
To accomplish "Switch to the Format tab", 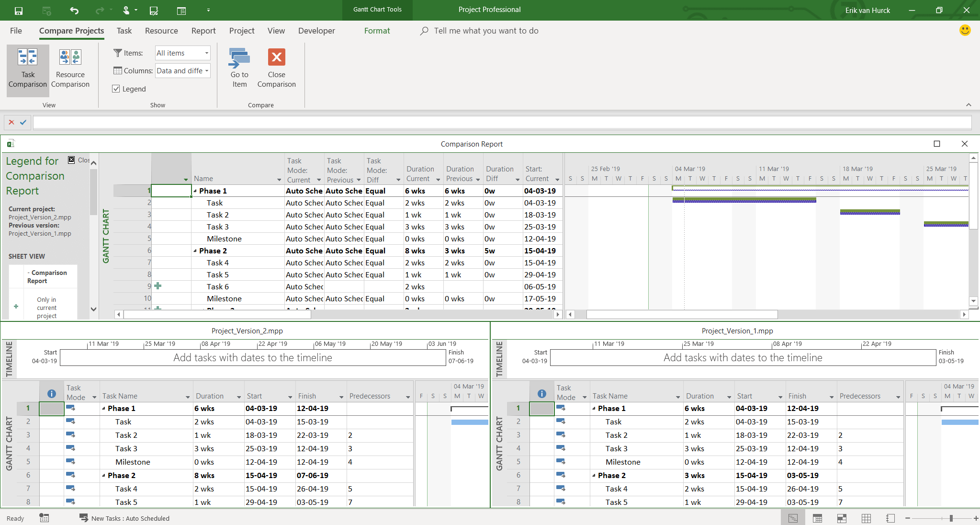I will click(377, 31).
